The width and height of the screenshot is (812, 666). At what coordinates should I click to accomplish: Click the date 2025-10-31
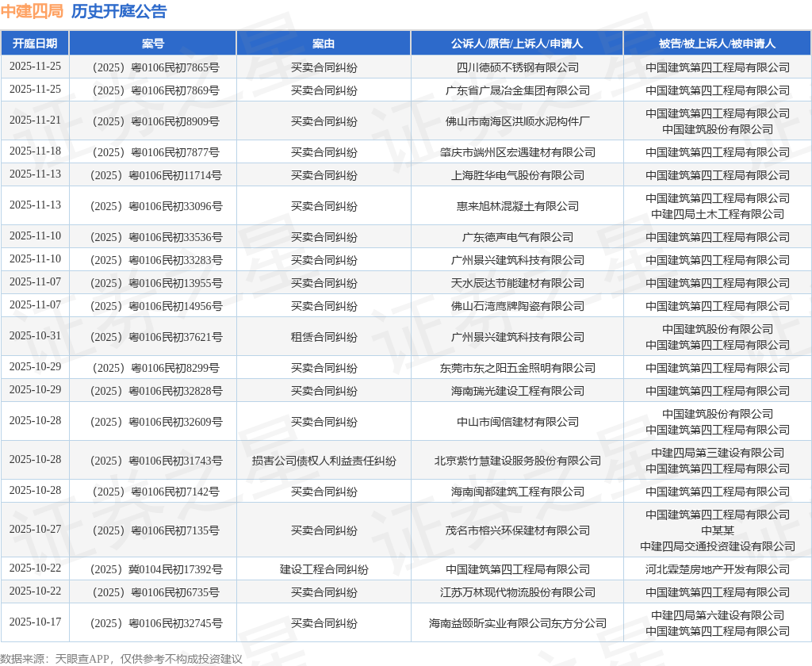(x=35, y=335)
